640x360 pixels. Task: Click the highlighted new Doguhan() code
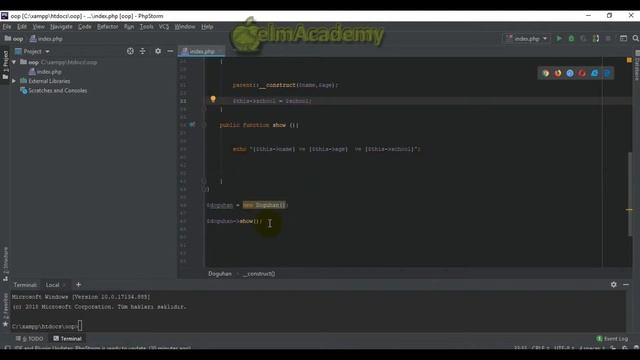click(x=264, y=205)
